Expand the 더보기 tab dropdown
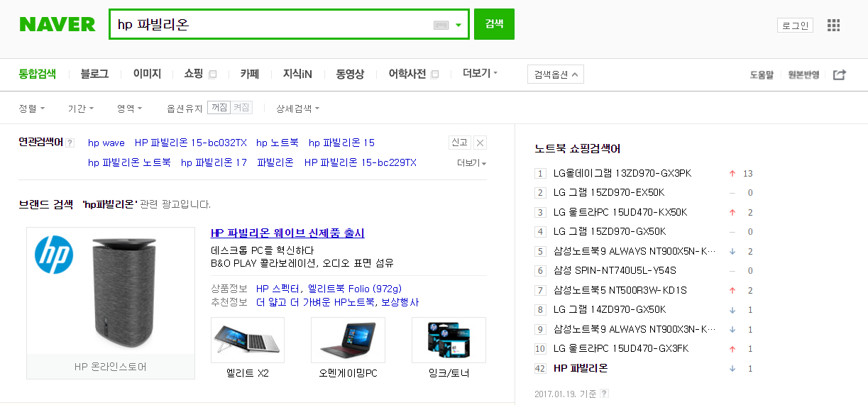 point(480,73)
